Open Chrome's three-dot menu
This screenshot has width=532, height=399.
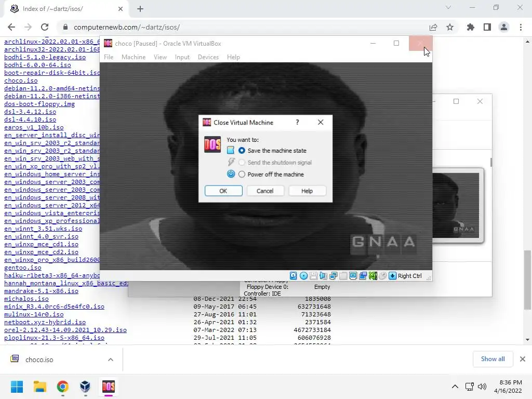pos(521,27)
